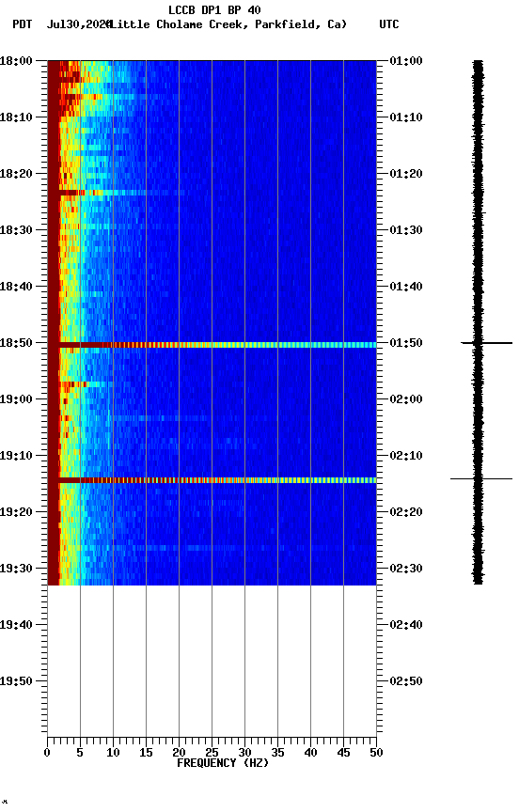Click 'Parkfield, Ca)' location text

(301, 24)
